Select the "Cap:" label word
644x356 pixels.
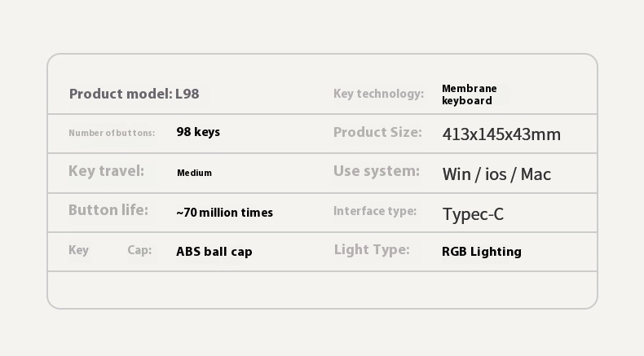[139, 250]
